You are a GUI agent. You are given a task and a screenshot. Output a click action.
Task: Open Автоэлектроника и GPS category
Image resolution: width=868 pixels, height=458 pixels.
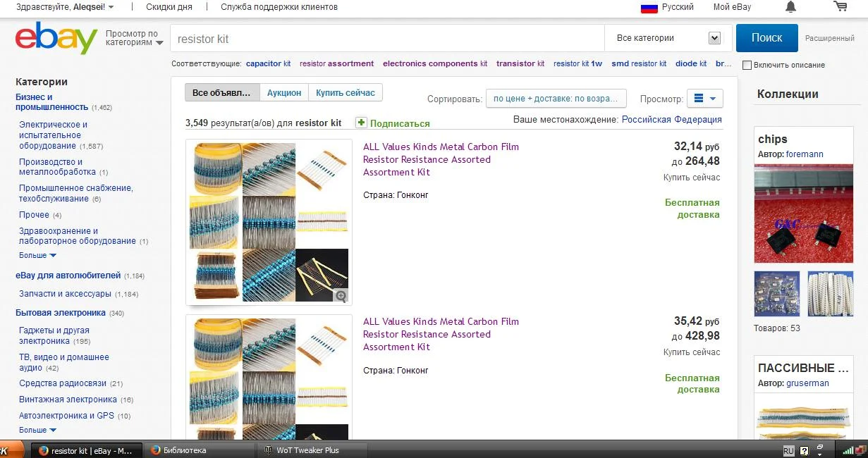point(66,416)
